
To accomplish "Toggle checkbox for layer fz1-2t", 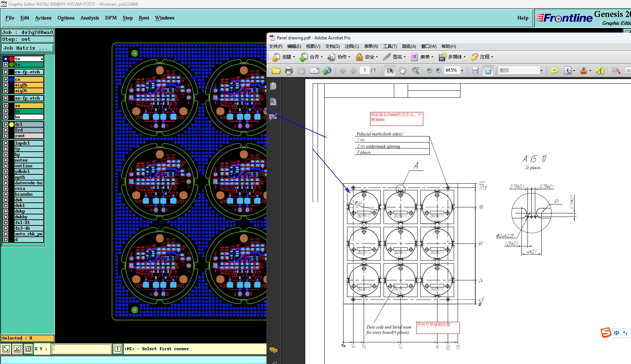I will (6, 223).
